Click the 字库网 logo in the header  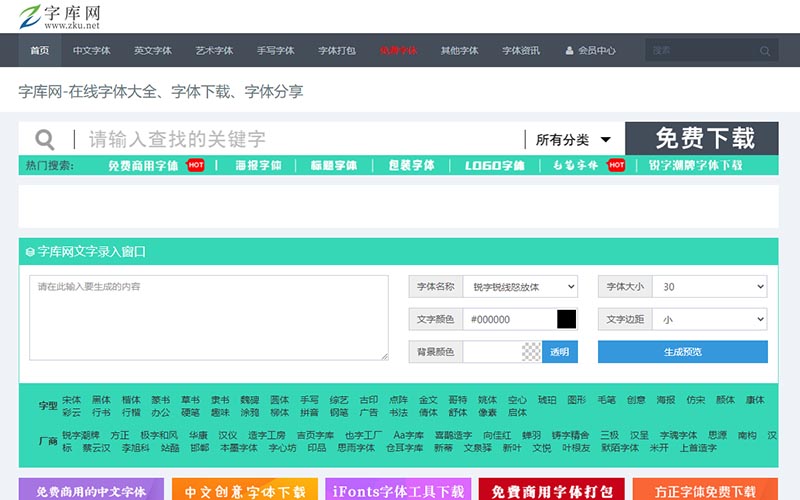(60, 16)
